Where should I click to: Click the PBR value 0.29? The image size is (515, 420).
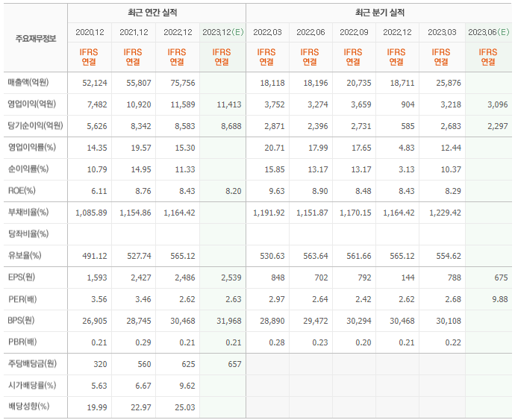tap(143, 342)
